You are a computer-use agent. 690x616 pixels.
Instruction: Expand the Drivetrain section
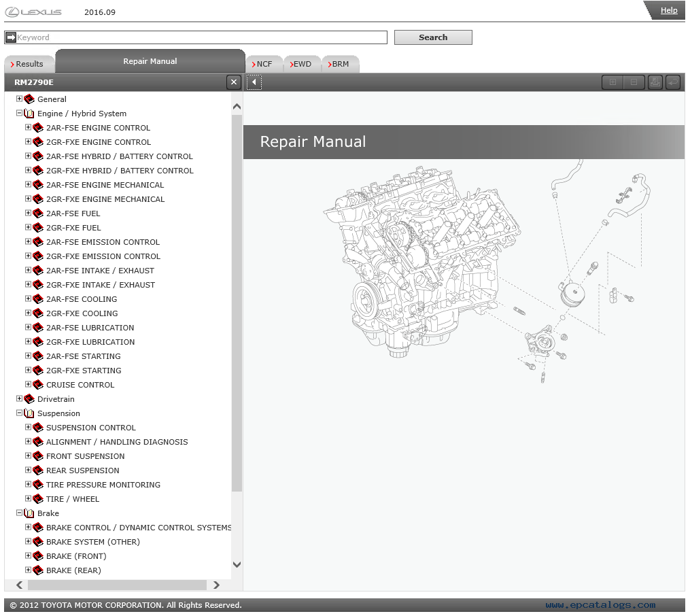(x=19, y=398)
